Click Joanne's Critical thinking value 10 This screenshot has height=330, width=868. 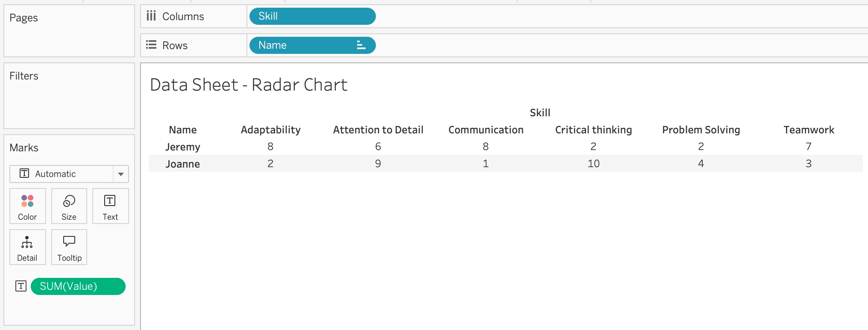coord(593,164)
